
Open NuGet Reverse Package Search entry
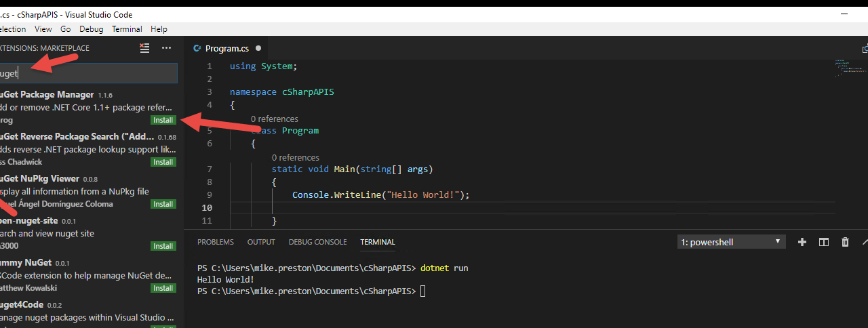tap(88, 149)
